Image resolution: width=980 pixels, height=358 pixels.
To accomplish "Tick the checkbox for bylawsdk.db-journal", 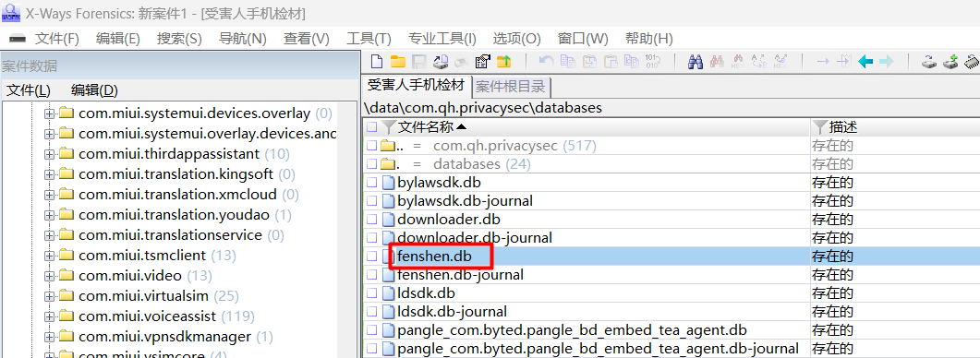I will [x=372, y=201].
